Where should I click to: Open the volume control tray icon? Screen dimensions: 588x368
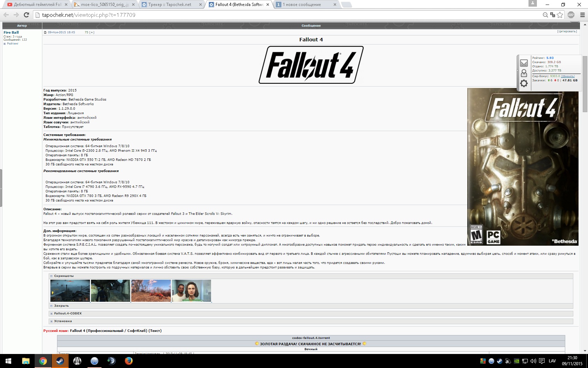point(533,361)
